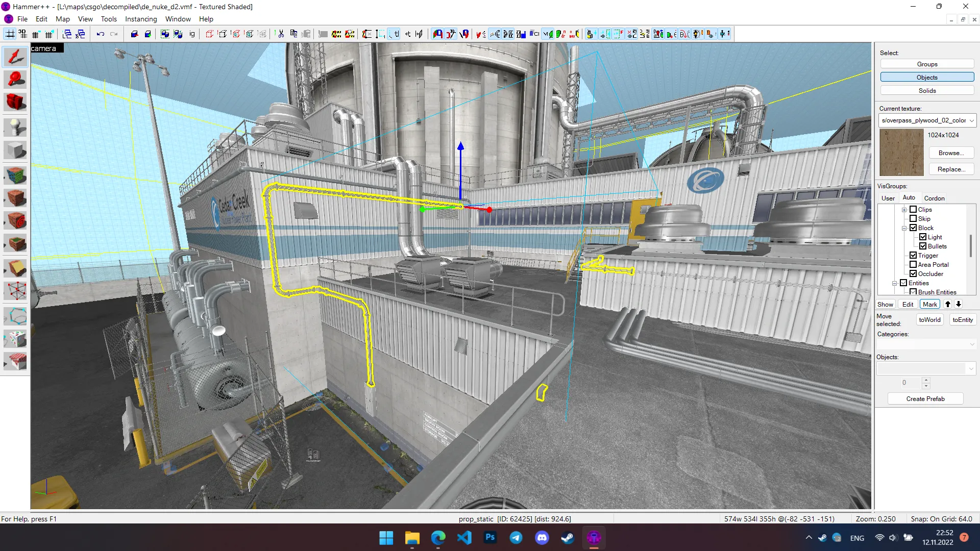Open the Instancing menu

click(141, 19)
